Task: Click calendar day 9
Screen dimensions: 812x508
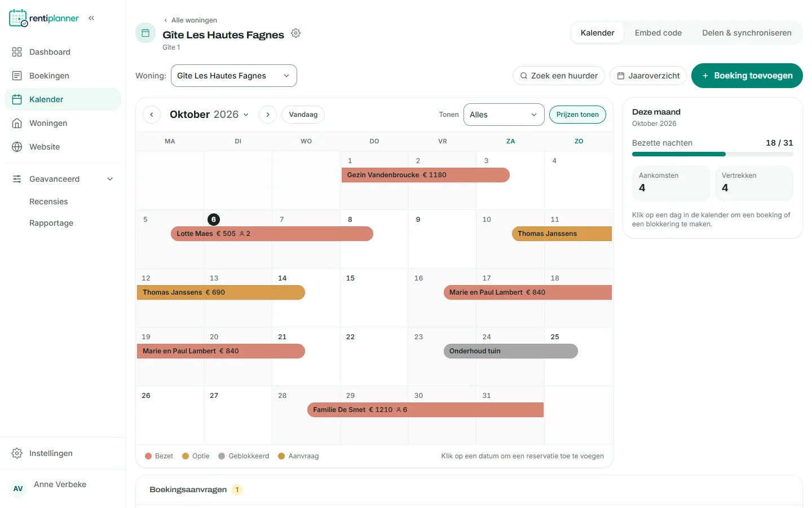Action: coord(442,239)
